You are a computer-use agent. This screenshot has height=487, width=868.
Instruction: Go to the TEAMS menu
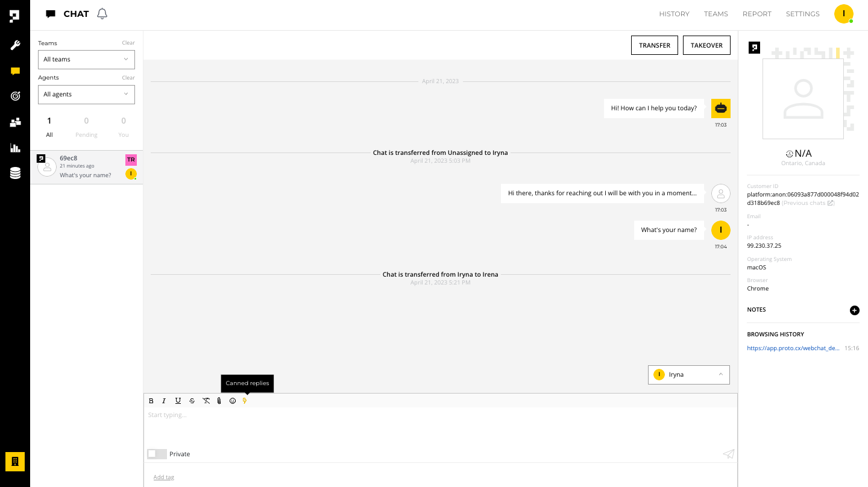[716, 14]
